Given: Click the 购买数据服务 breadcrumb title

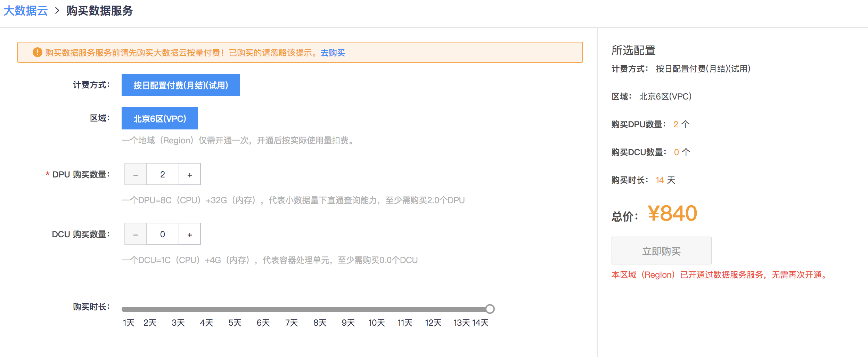Looking at the screenshot, I should point(100,11).
